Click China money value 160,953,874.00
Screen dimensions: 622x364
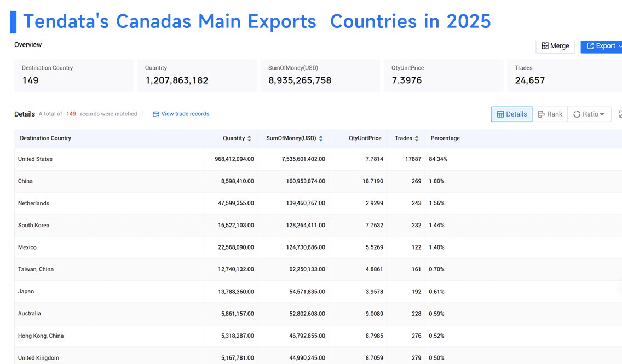pyautogui.click(x=306, y=181)
